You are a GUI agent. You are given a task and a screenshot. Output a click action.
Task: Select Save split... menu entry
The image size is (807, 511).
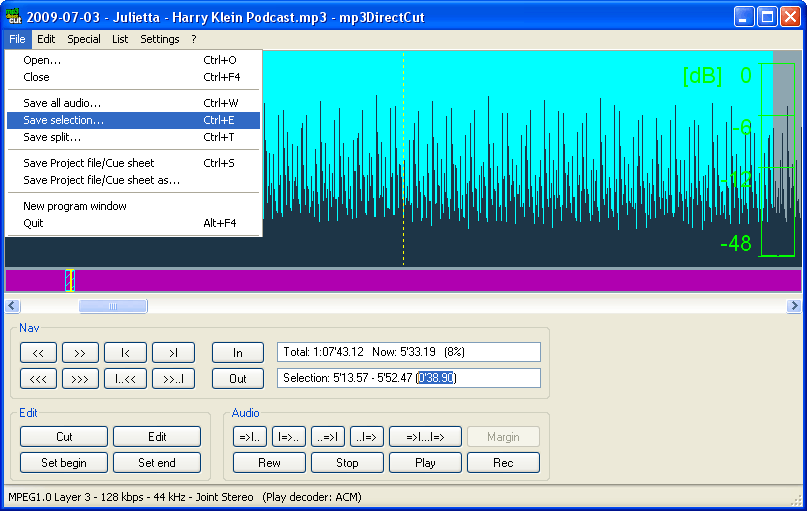133,137
